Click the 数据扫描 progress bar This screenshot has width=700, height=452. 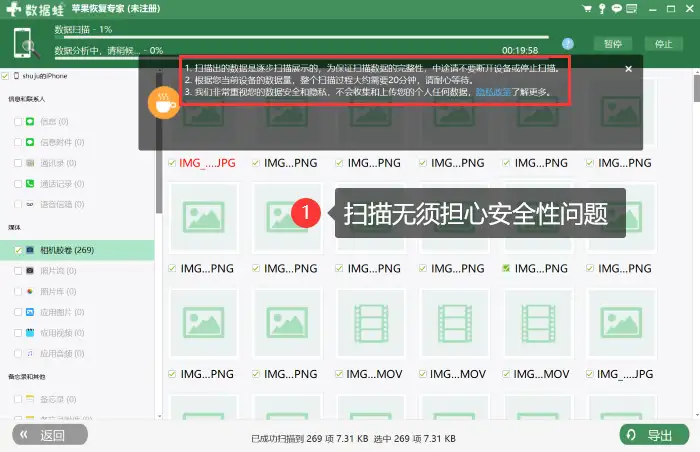[x=302, y=37]
